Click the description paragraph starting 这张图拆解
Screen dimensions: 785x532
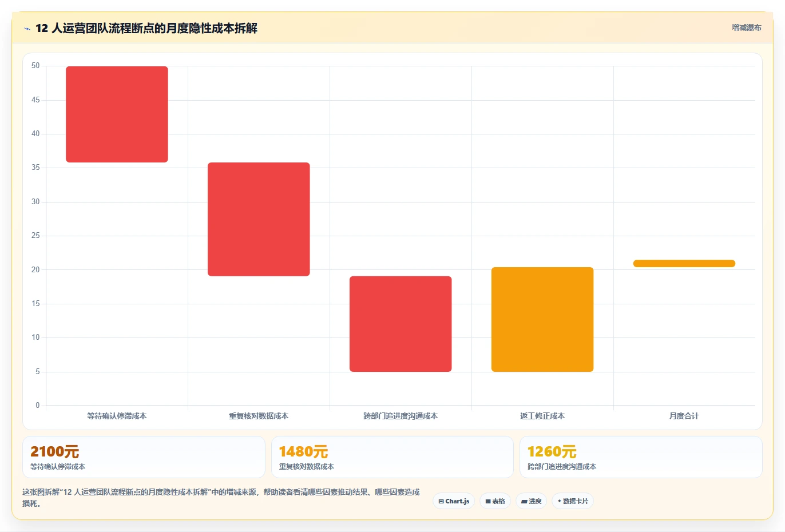tap(221, 498)
